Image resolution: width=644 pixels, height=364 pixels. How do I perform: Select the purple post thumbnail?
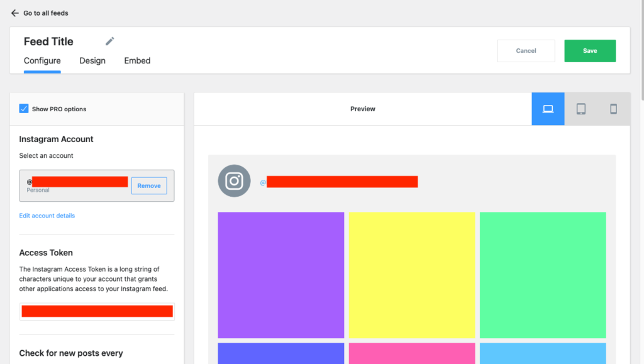click(281, 275)
